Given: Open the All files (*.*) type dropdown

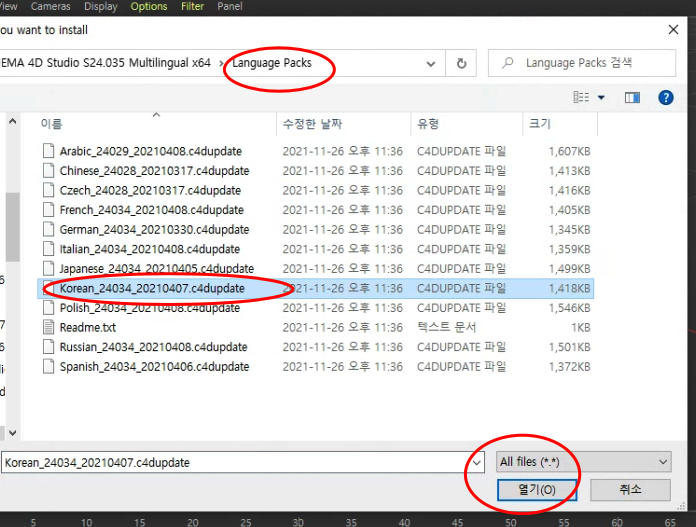Looking at the screenshot, I should pyautogui.click(x=583, y=462).
